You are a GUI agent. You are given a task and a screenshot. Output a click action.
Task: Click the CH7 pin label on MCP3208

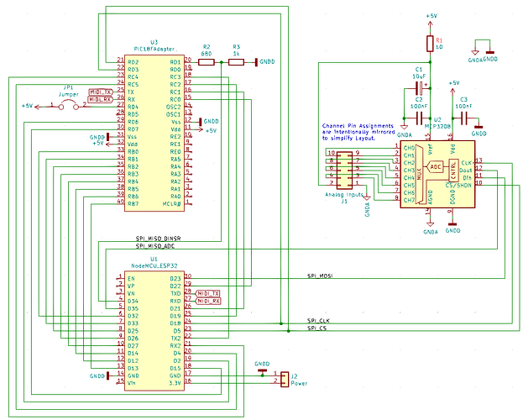click(409, 200)
